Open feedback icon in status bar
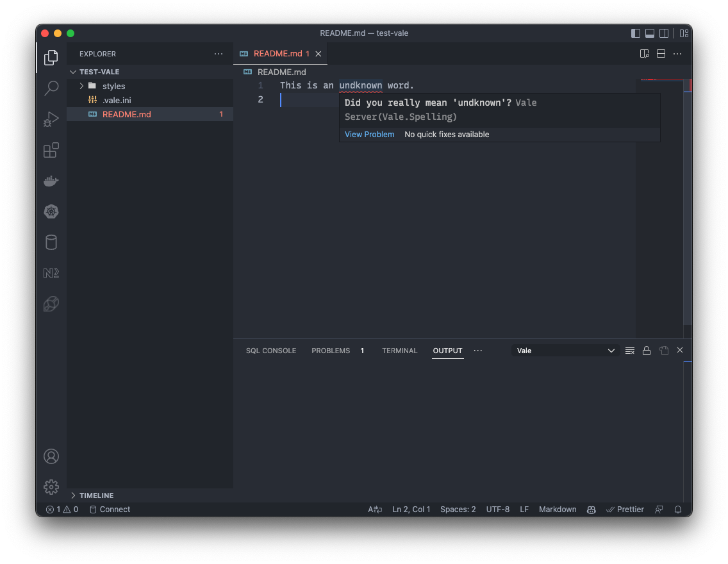728x564 pixels. [659, 510]
